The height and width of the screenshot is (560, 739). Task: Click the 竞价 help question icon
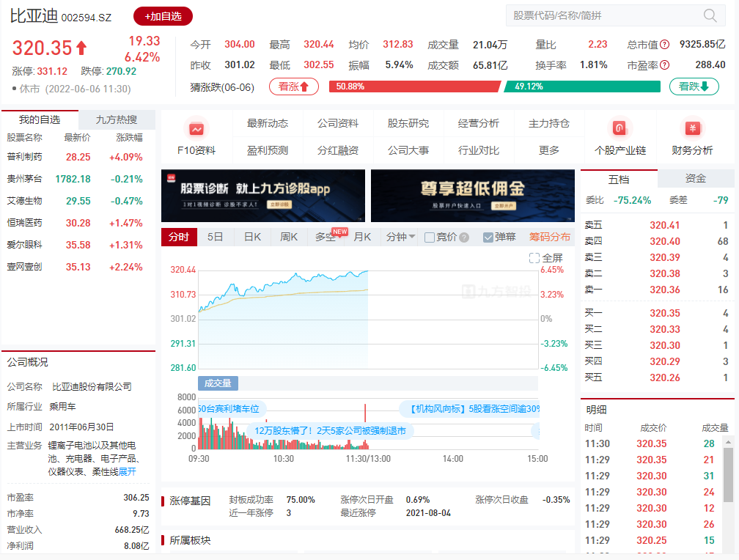[464, 237]
